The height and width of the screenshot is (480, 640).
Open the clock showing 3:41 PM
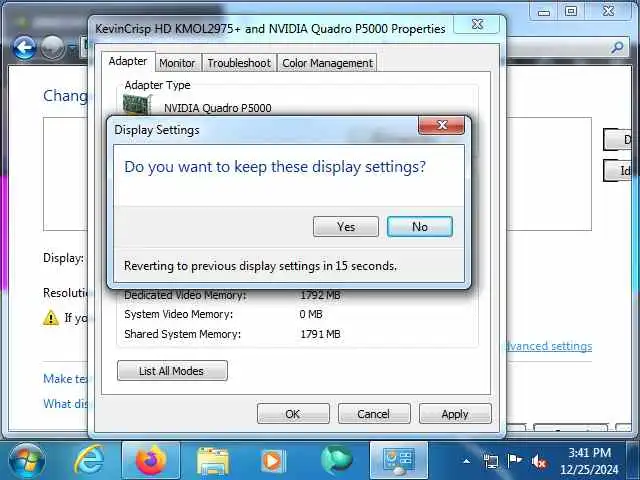589,460
